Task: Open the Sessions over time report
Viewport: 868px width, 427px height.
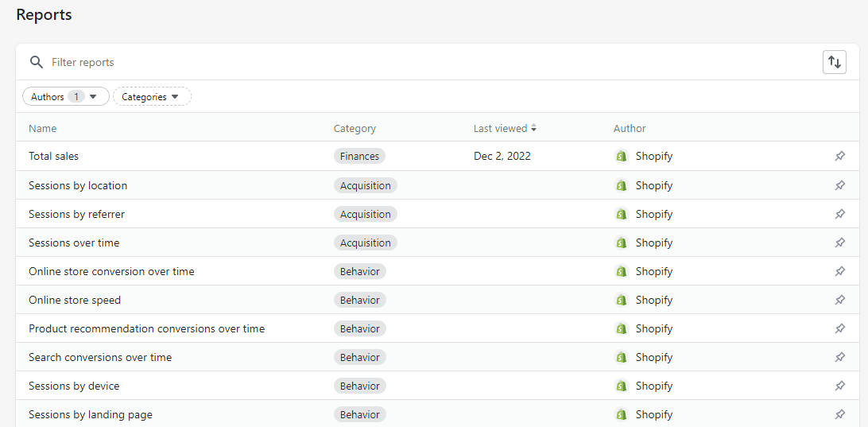Action: pos(74,243)
